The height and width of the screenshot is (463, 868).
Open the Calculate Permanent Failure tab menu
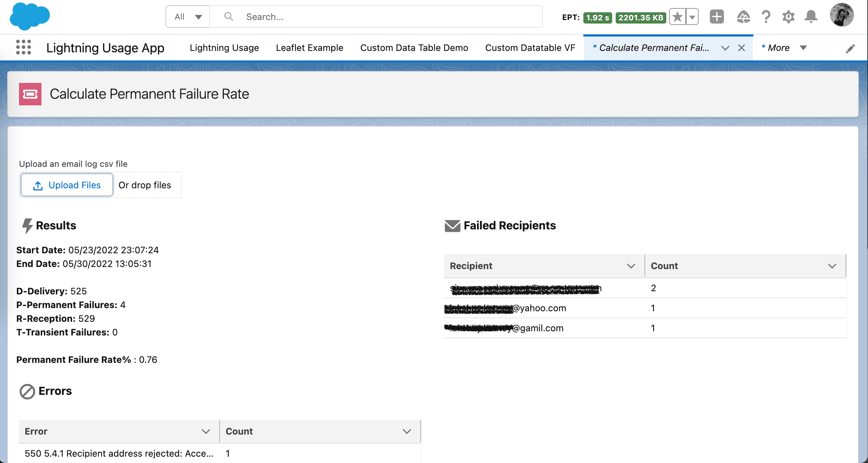coord(727,48)
